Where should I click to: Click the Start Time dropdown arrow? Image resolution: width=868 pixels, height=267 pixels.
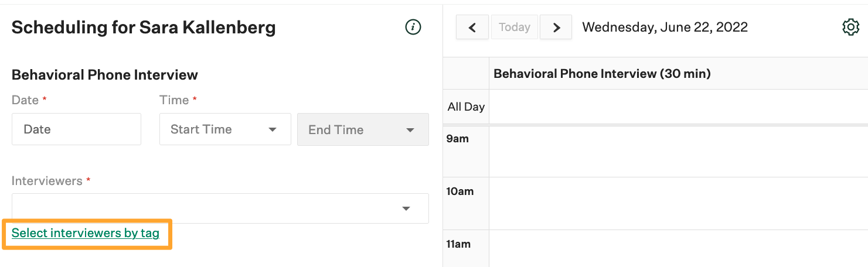click(273, 130)
